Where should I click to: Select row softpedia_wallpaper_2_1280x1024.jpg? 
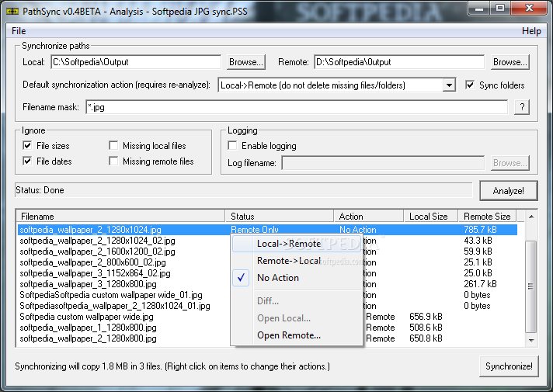pyautogui.click(x=267, y=230)
